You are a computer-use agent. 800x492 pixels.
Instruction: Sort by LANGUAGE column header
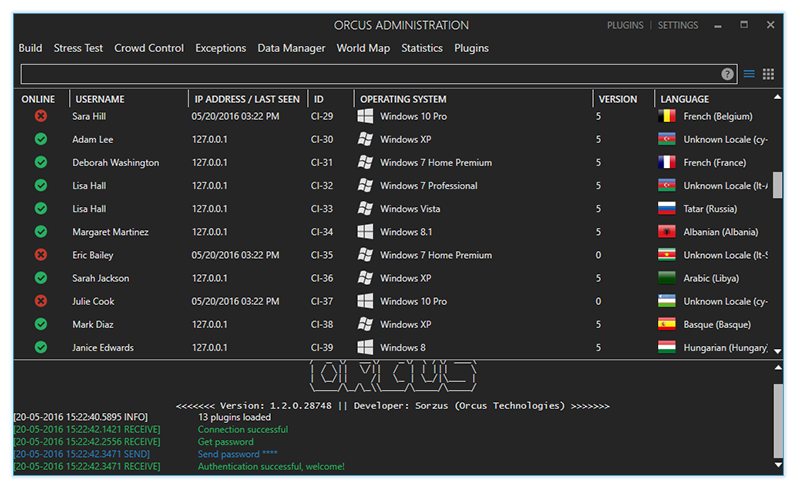685,99
